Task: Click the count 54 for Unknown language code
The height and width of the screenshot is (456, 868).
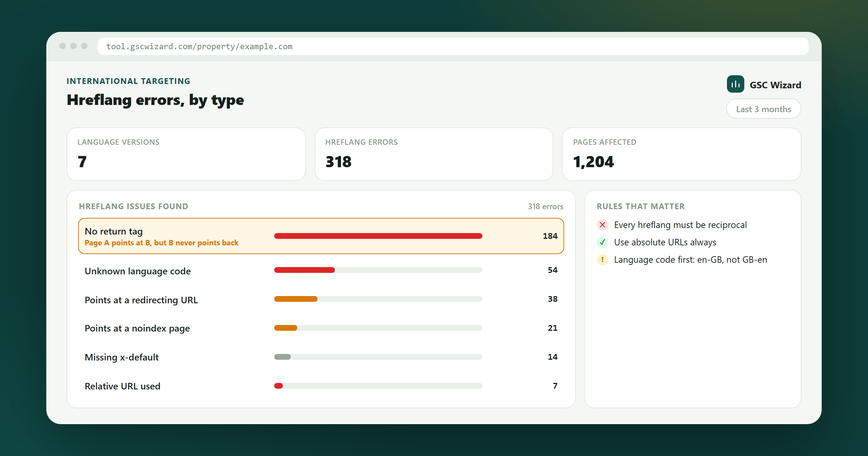Action: (x=553, y=270)
